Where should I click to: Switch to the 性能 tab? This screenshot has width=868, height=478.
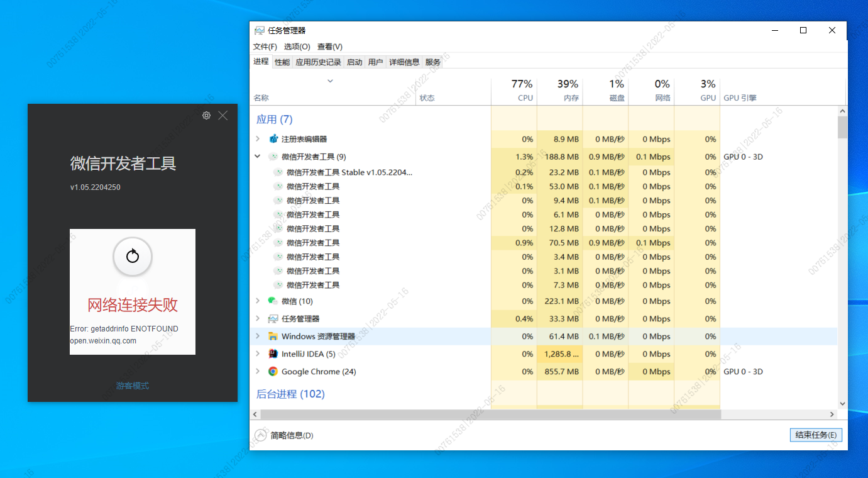282,62
